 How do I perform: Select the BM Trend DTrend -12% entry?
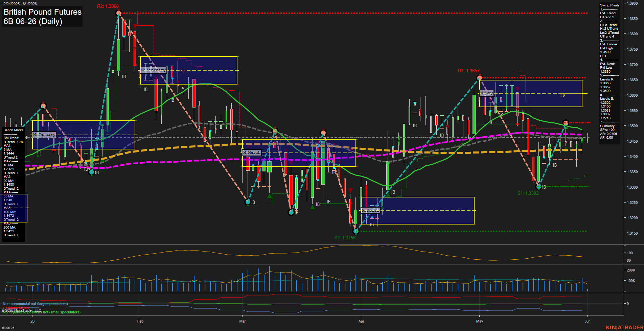[14, 140]
